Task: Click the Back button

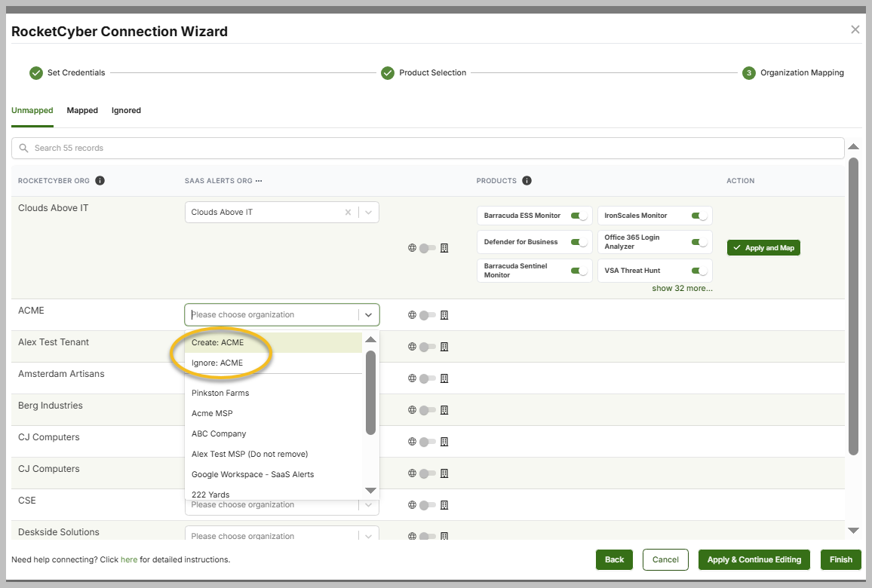Action: (x=615, y=559)
